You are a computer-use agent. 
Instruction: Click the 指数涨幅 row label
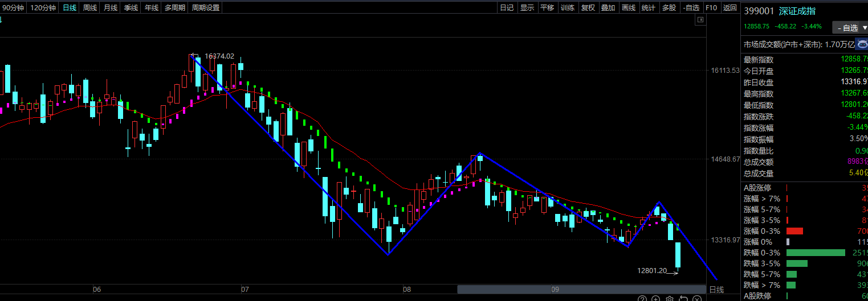click(759, 128)
